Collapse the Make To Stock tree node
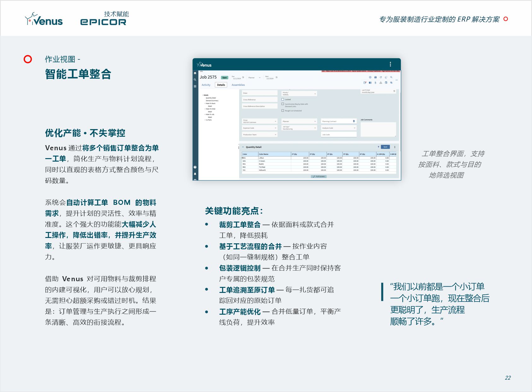This screenshot has width=532, height=392. [x=205, y=104]
